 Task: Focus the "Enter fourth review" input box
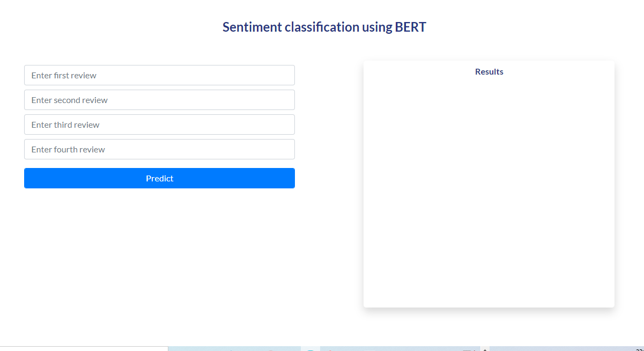coord(159,149)
